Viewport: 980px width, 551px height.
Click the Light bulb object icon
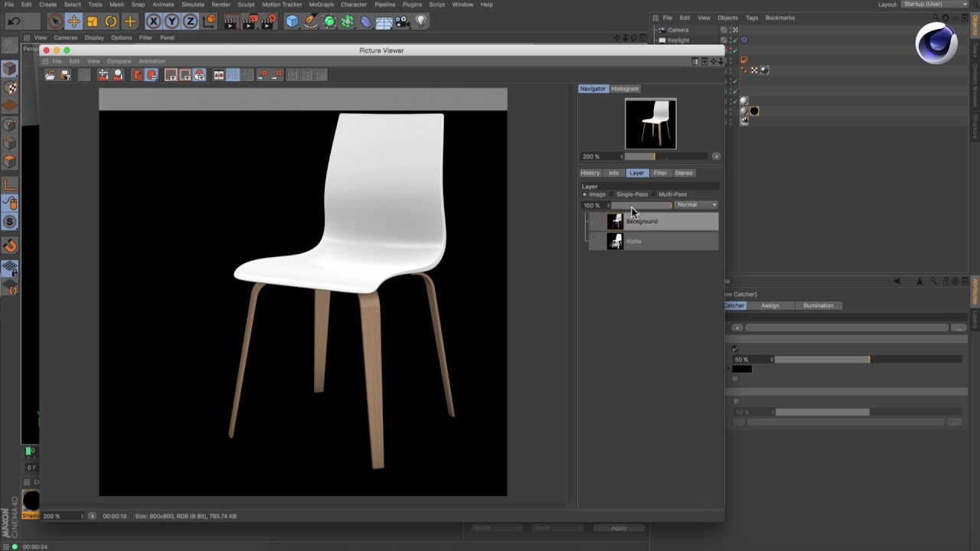coord(420,21)
